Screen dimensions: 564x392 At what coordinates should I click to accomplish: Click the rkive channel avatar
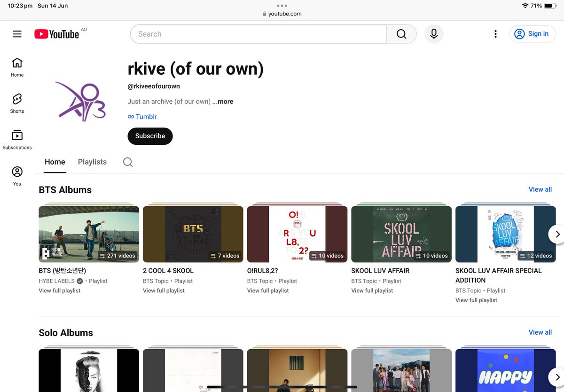pyautogui.click(x=80, y=102)
